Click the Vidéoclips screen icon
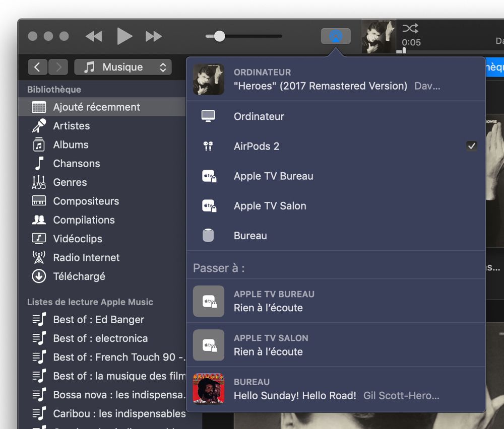 pos(39,239)
